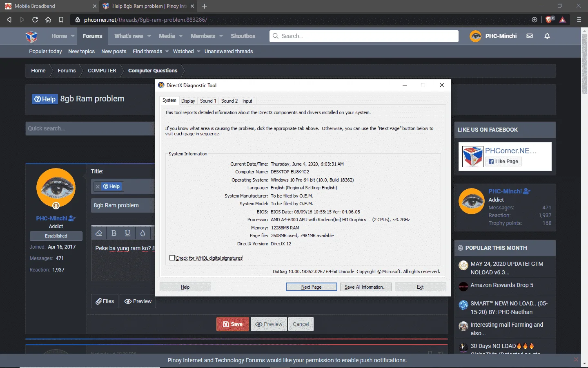
Task: Cancel the thread edit
Action: (301, 324)
